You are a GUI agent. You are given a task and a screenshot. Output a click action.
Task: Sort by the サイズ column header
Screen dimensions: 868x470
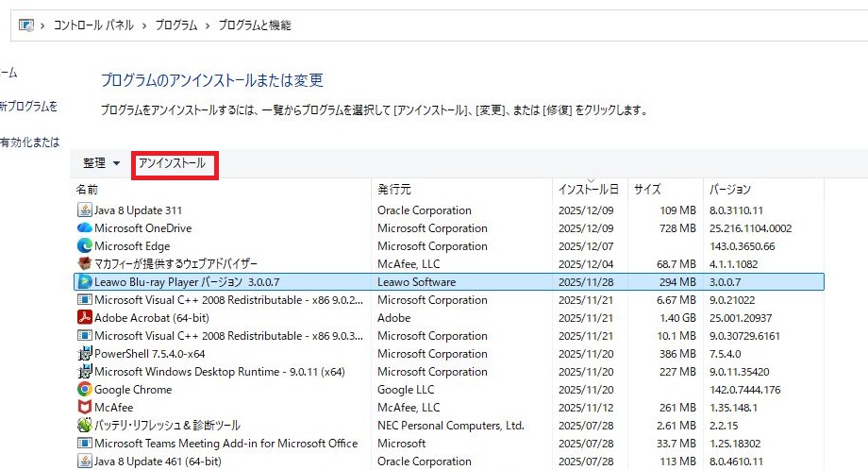[x=647, y=190]
